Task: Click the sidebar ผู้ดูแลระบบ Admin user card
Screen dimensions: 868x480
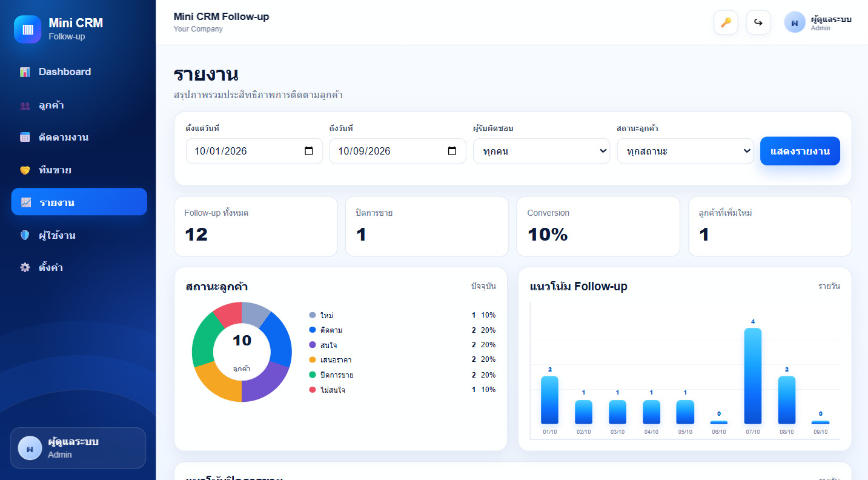Action: [x=78, y=448]
